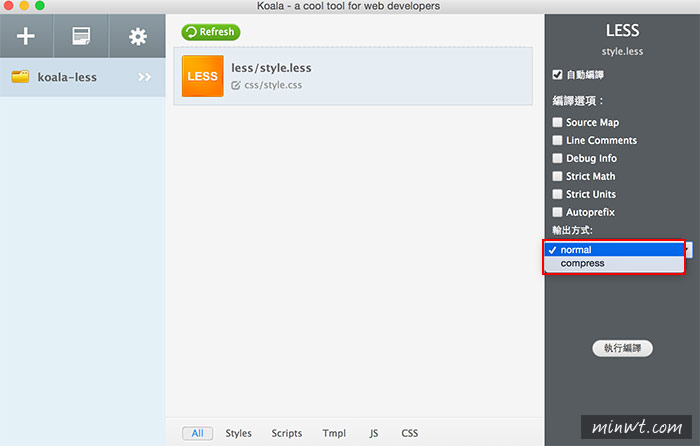This screenshot has width=700, height=446.
Task: Choose normal output style
Action: tap(614, 250)
